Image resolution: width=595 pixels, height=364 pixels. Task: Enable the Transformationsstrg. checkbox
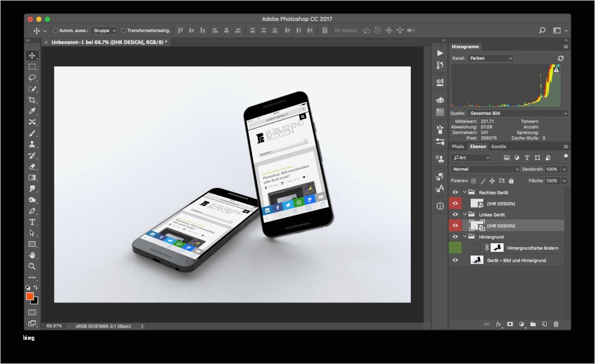click(123, 30)
